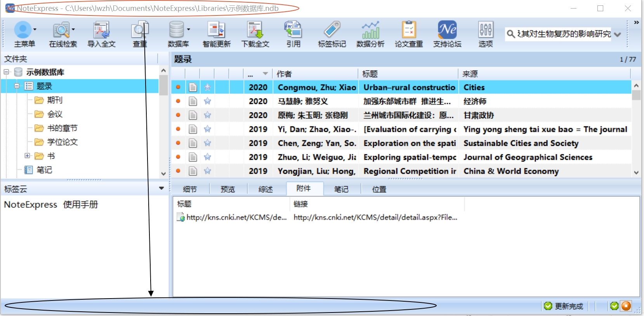The height and width of the screenshot is (316, 644).
Task: Select the 学位论文 folder
Action: coord(62,142)
